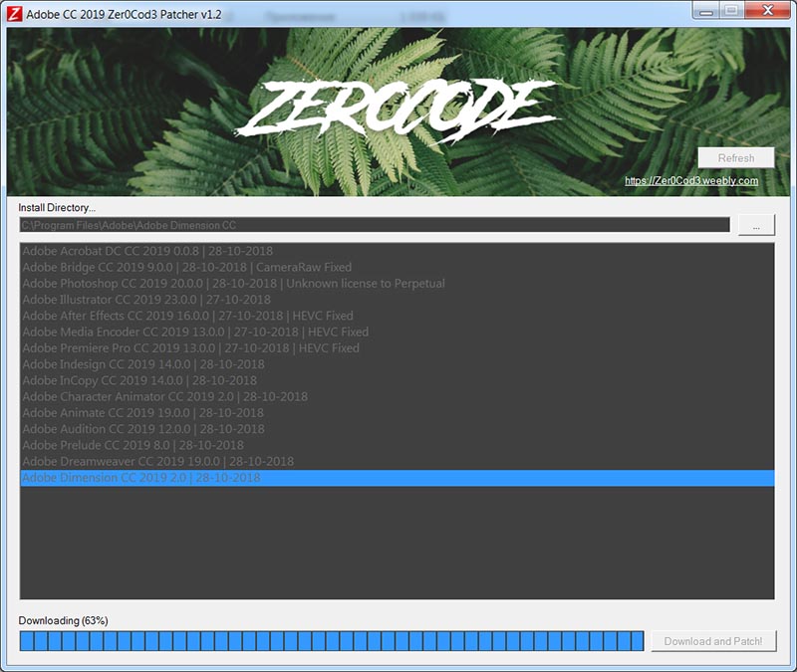Click the ZEROCODE banner logo
Viewport: 797px width, 672px height.
[397, 112]
